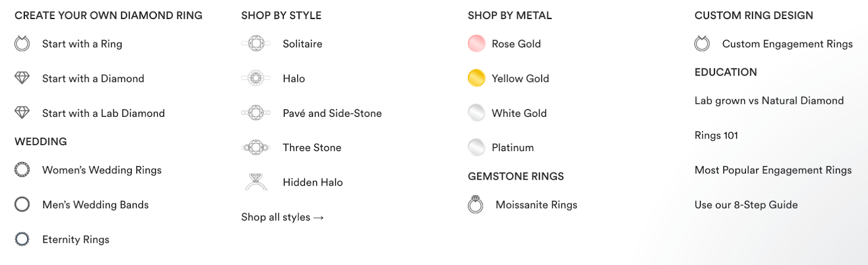Go to Rings 101 education page
The width and height of the screenshot is (868, 265).
716,135
